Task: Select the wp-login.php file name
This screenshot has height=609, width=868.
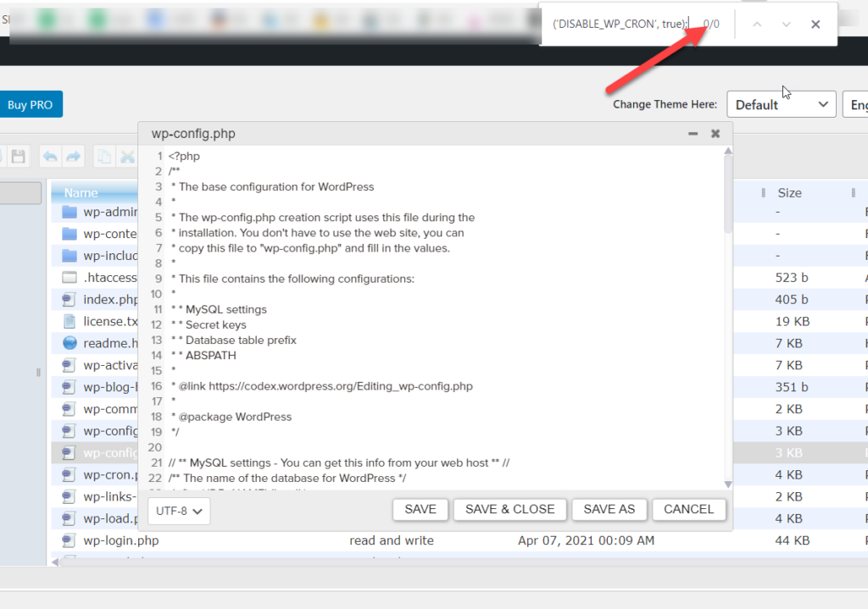Action: (120, 540)
